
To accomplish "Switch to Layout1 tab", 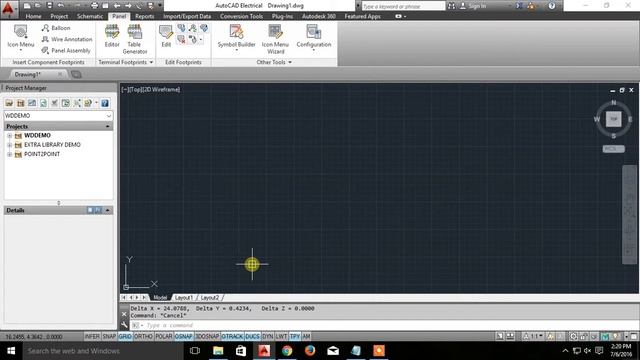I will (184, 298).
